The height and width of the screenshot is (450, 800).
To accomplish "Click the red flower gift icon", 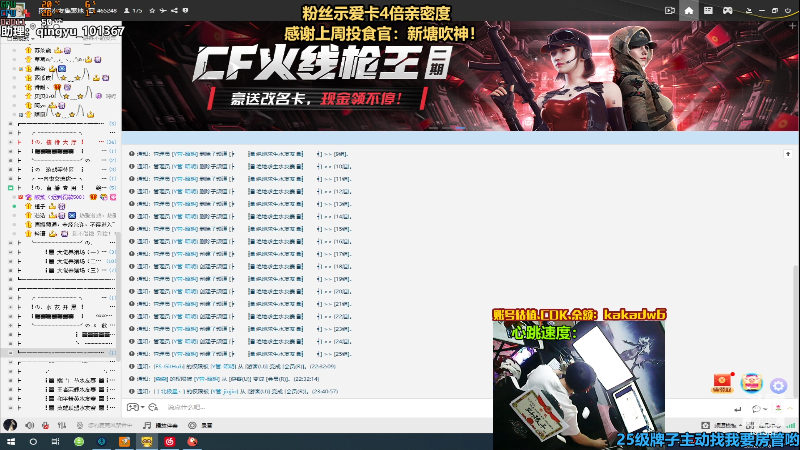I will (x=778, y=408).
